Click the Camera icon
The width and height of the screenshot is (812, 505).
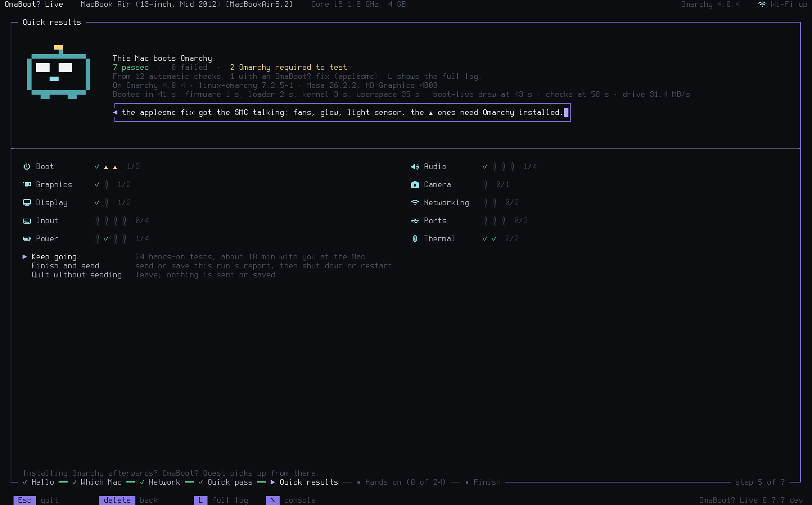click(415, 185)
